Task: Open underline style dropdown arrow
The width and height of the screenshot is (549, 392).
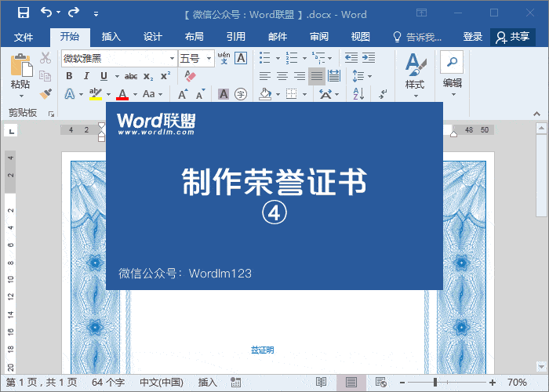Action: (x=117, y=76)
